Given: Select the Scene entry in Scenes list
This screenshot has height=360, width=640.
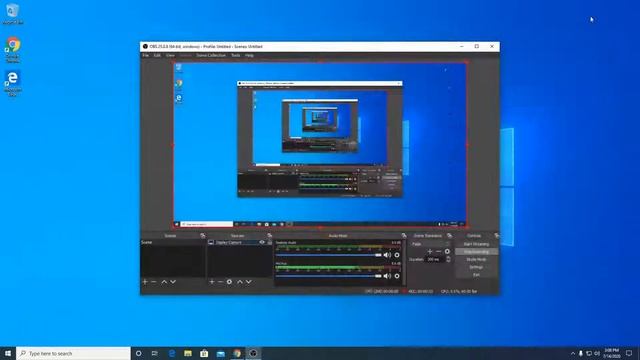Looking at the screenshot, I should [173, 242].
